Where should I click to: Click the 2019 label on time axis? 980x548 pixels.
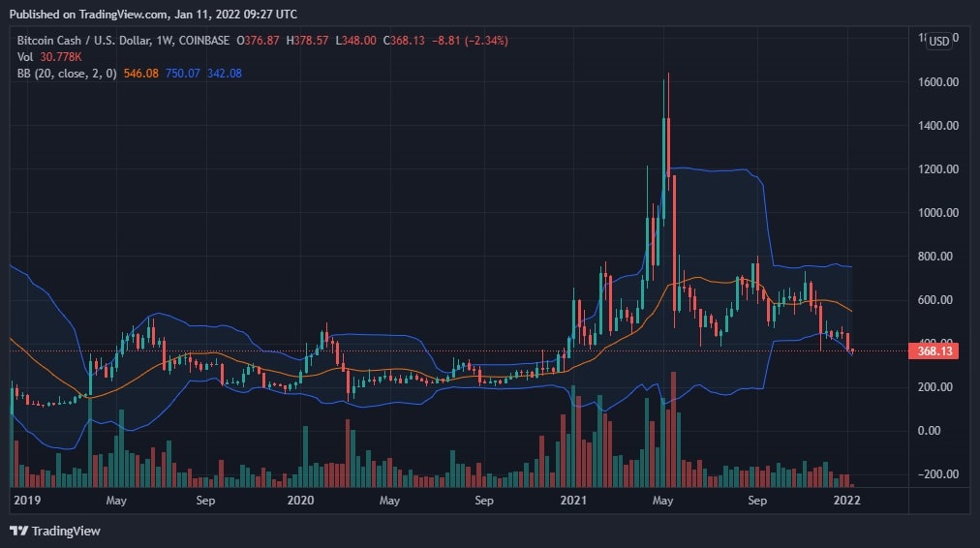pyautogui.click(x=28, y=501)
